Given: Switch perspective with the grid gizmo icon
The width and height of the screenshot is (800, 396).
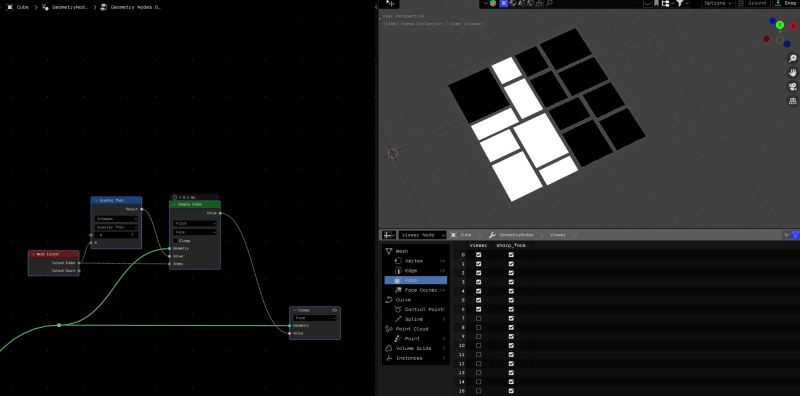Looking at the screenshot, I should (793, 101).
